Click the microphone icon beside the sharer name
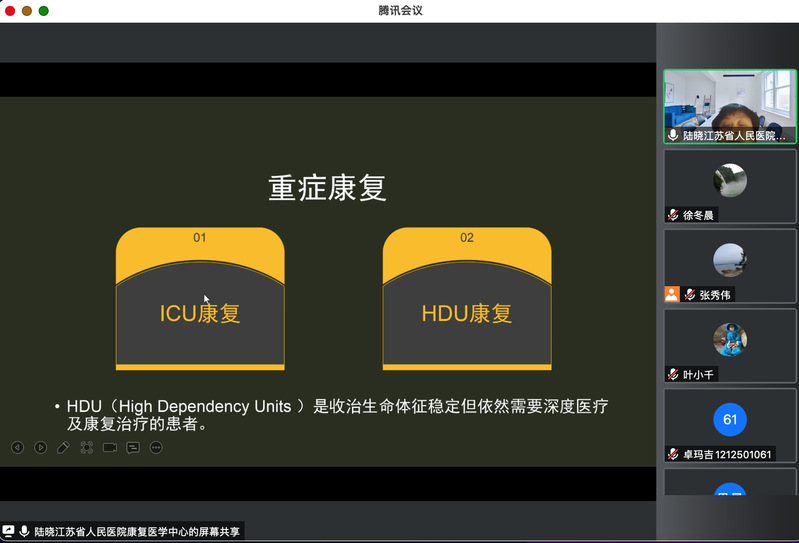 (x=24, y=532)
